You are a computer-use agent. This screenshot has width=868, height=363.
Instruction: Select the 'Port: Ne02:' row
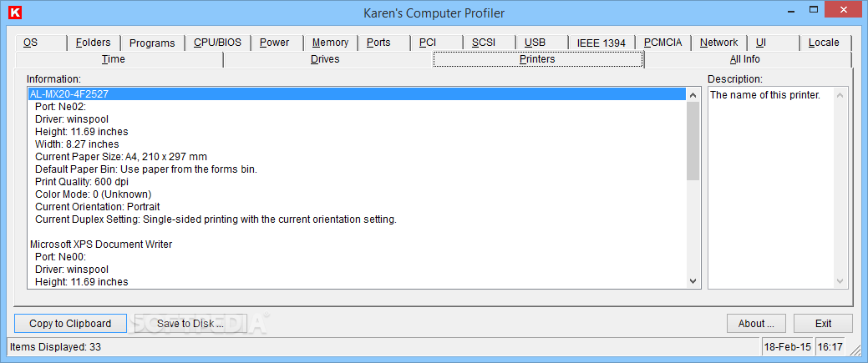point(357,107)
